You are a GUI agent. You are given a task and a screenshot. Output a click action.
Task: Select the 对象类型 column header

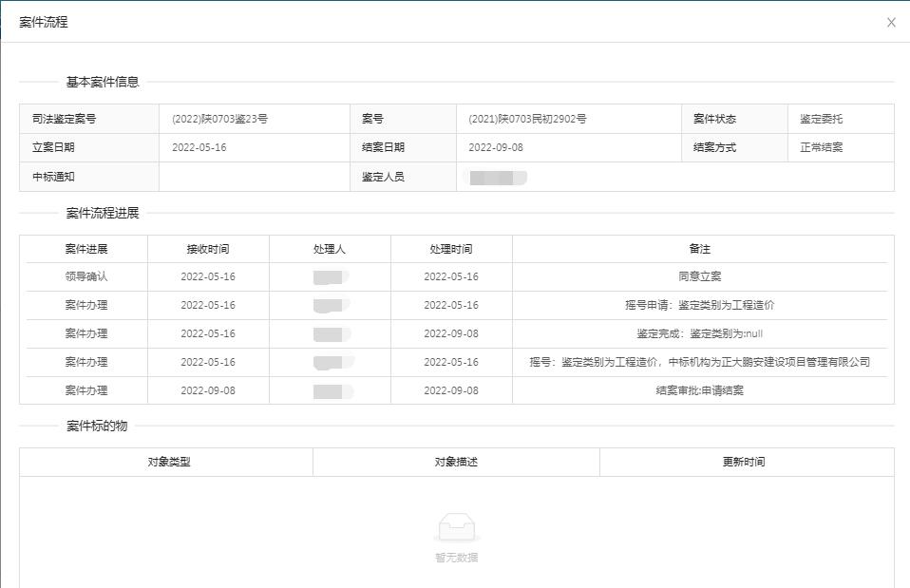tap(168, 462)
